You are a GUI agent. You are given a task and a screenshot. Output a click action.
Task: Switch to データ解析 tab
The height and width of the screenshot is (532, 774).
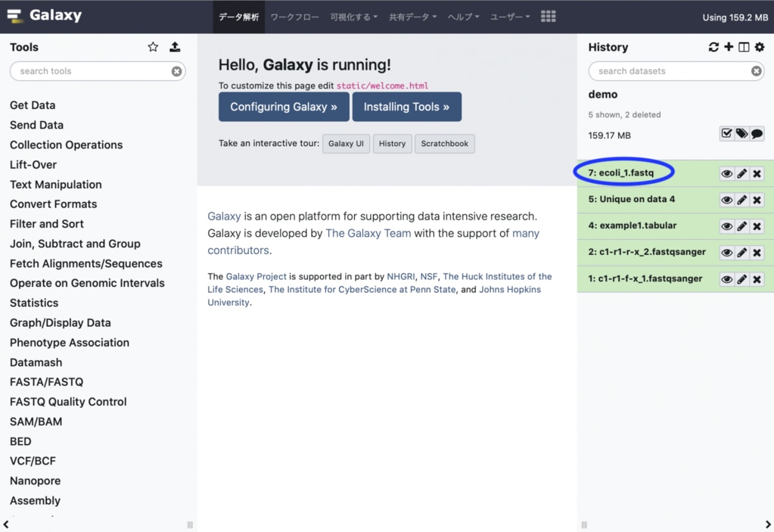239,17
